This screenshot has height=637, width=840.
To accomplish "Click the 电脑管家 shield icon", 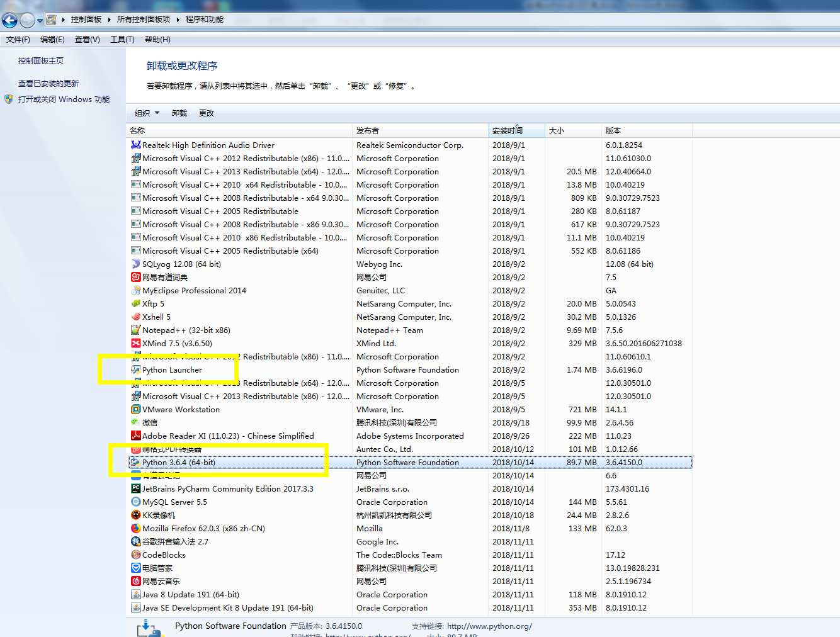I will (135, 568).
